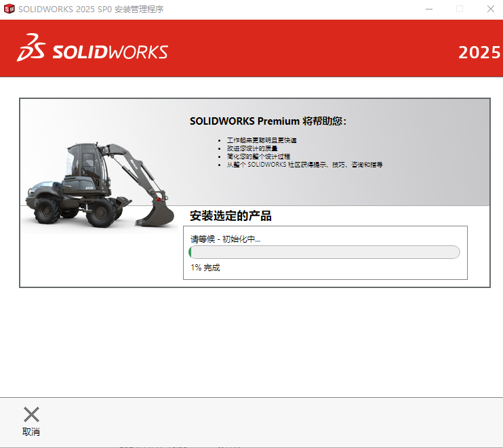Click the "安装选定的产品" heading
Viewport: 503px width, 448px height.
230,216
